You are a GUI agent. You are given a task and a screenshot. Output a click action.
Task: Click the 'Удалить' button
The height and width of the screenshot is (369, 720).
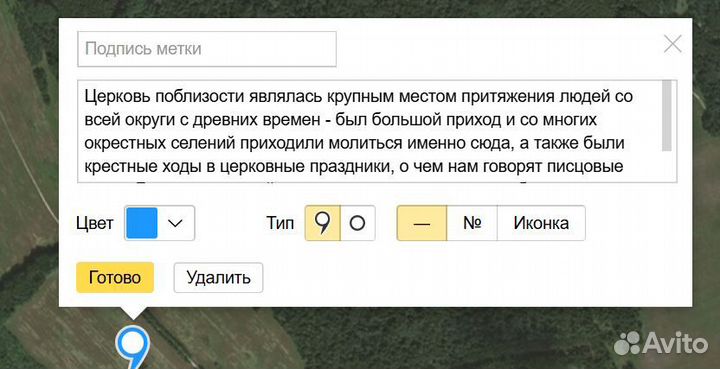(x=218, y=278)
